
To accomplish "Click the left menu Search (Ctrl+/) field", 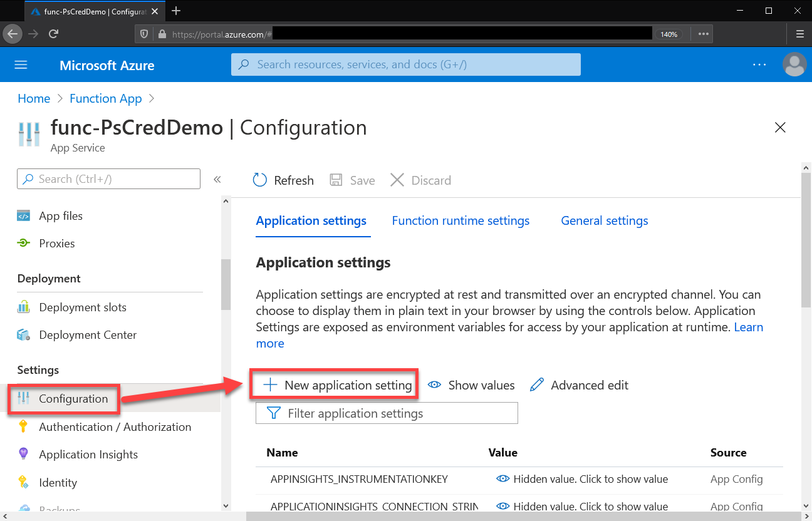I will [109, 179].
